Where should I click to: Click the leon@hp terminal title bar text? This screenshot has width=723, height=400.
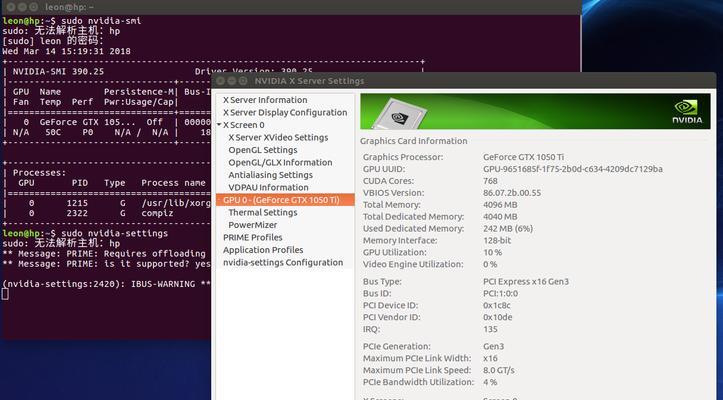[69, 7]
